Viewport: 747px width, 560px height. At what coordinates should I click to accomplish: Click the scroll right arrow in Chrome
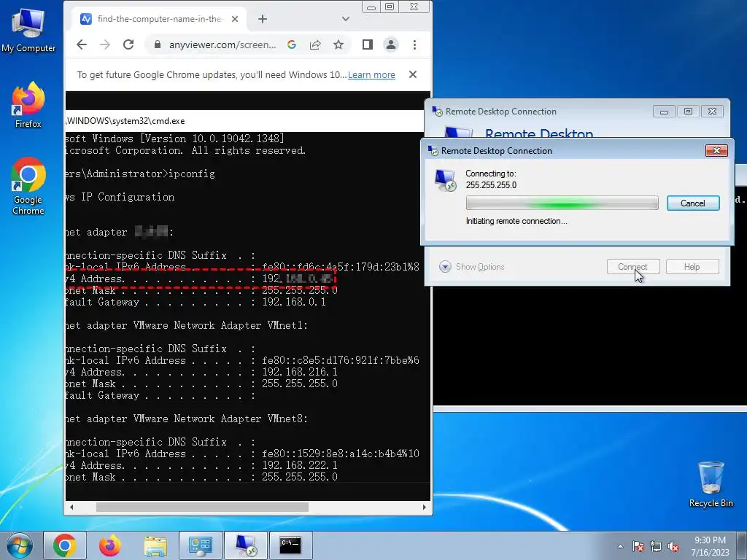pos(424,507)
